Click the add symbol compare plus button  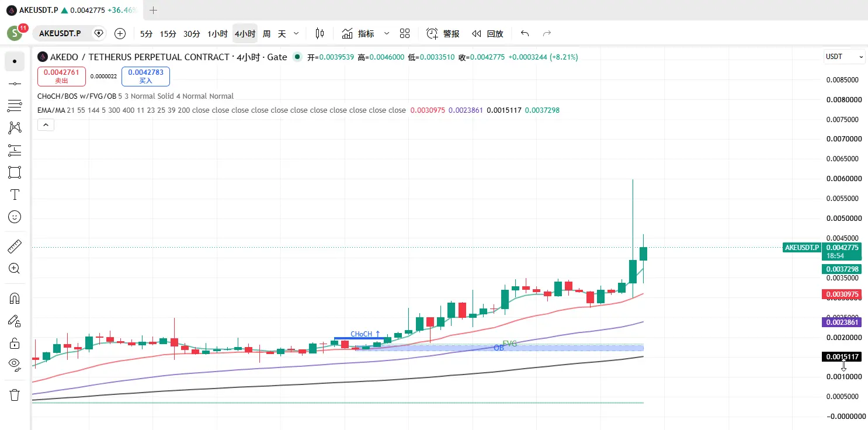(x=120, y=33)
